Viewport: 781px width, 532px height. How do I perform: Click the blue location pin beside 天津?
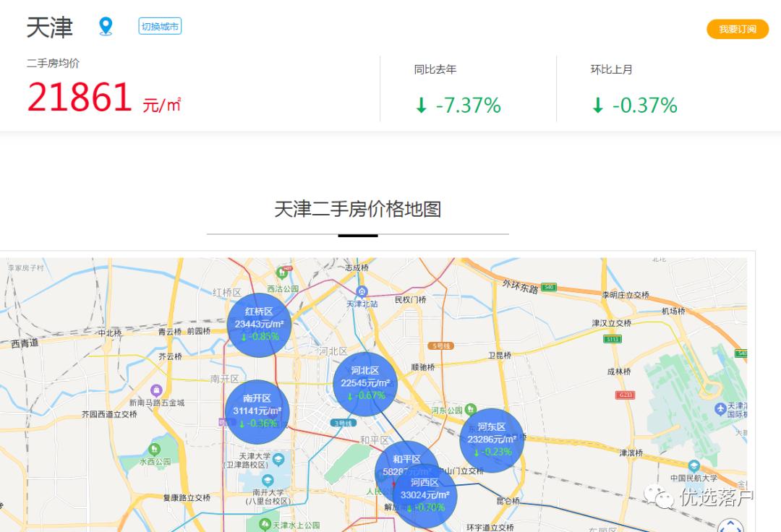[x=106, y=25]
